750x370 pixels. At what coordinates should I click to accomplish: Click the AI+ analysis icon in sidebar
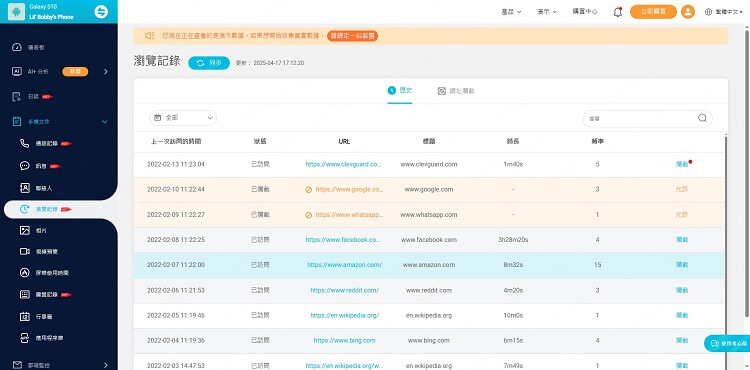[x=17, y=71]
